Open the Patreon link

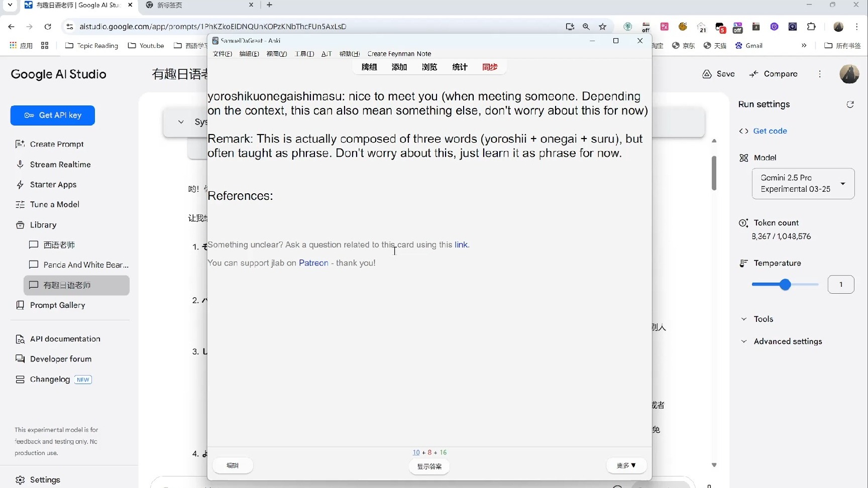pyautogui.click(x=313, y=263)
